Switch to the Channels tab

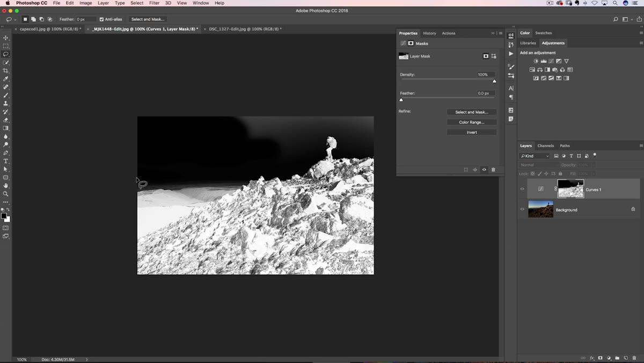point(545,146)
